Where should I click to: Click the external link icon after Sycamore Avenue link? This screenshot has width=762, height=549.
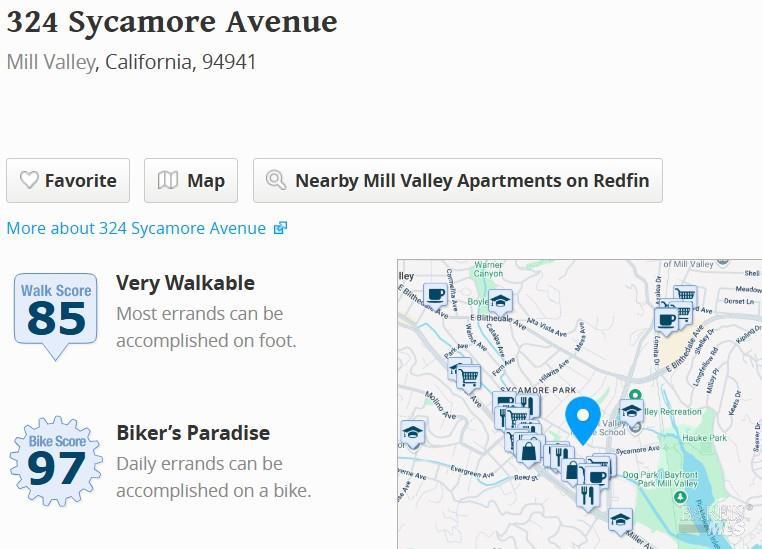pos(280,228)
